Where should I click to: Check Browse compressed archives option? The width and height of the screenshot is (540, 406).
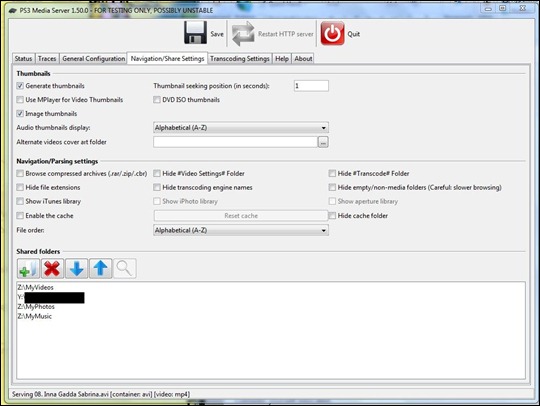tap(20, 173)
